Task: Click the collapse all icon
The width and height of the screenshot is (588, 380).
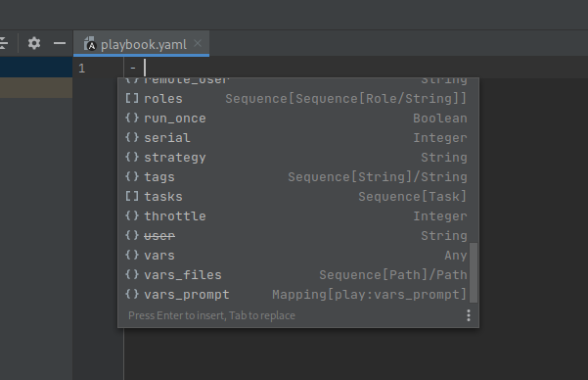Action: point(3,43)
